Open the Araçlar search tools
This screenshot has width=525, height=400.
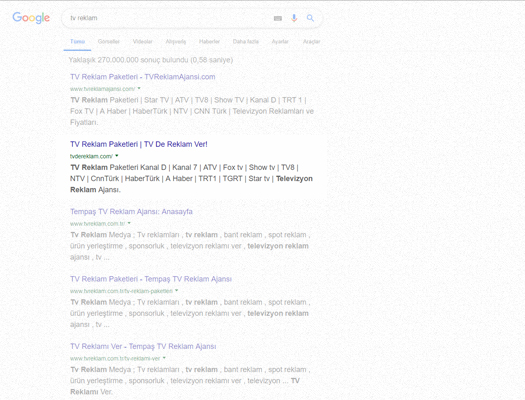click(x=311, y=42)
